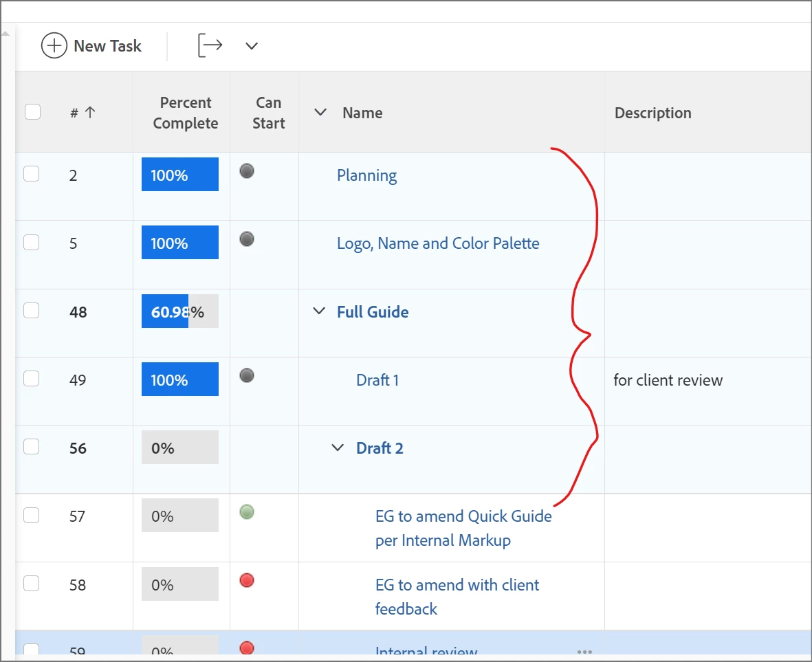Click gray Can Start indicator for Logo row
812x662 pixels.
tap(247, 239)
